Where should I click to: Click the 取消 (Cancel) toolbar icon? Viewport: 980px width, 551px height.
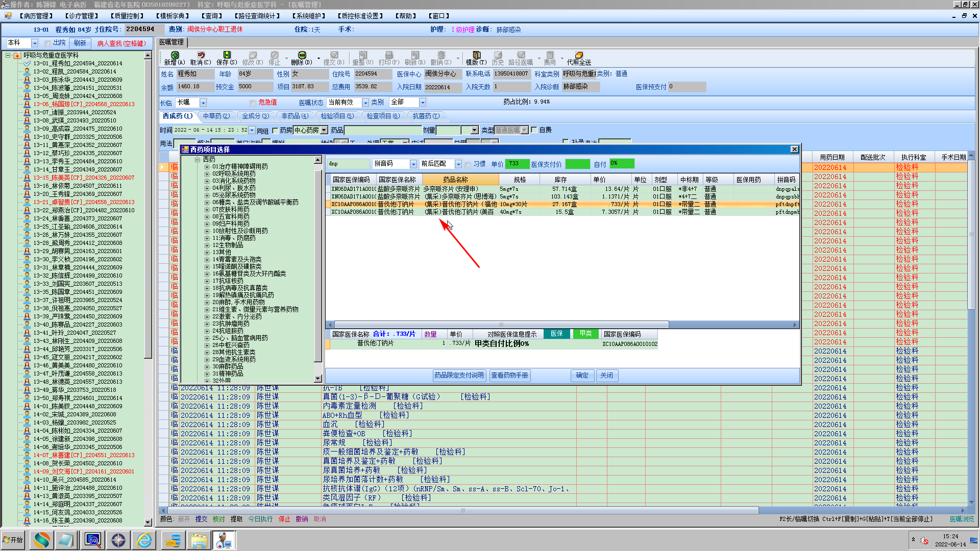coord(201,55)
